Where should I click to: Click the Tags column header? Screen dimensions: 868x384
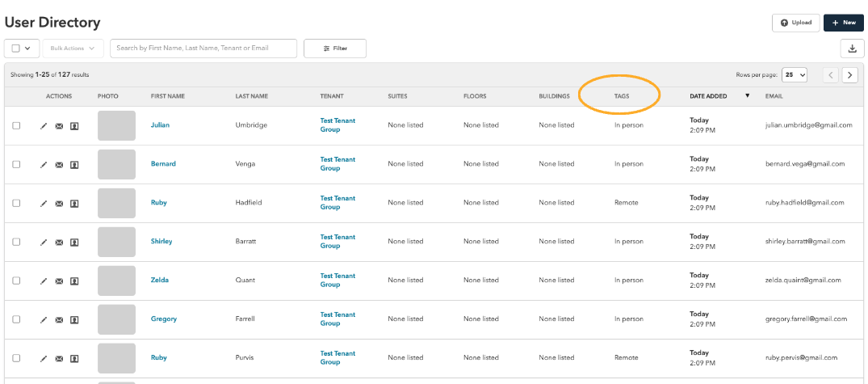point(622,96)
